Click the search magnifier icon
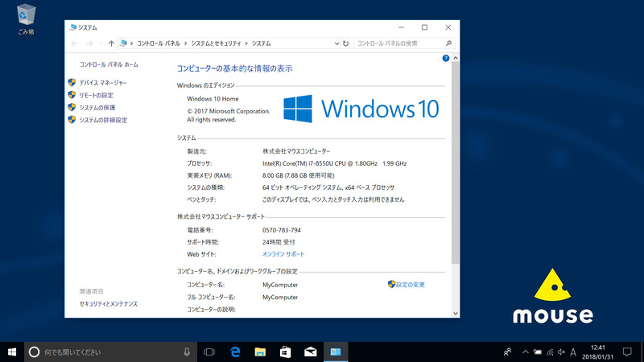The height and width of the screenshot is (362, 644). [449, 43]
